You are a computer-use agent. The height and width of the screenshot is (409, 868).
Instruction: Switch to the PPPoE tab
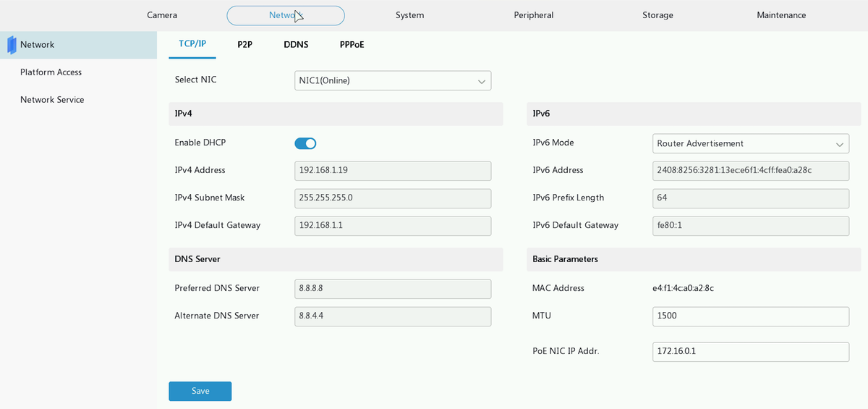[x=352, y=45]
